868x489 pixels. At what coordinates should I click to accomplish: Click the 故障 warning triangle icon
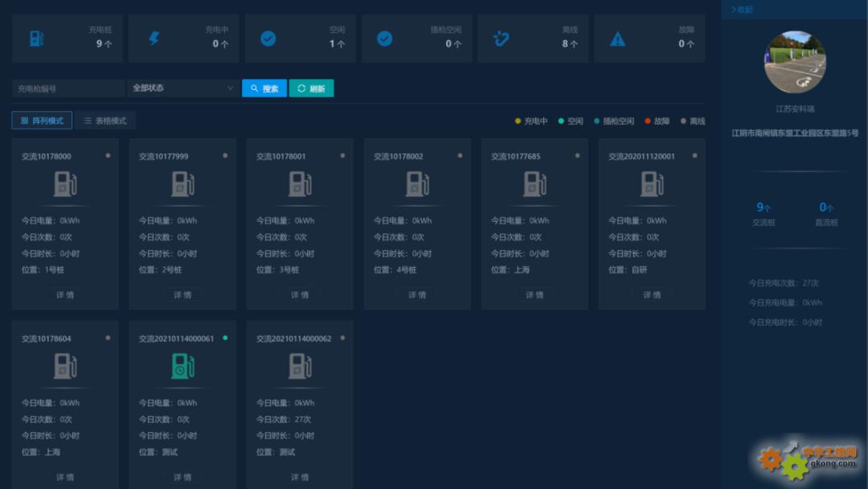[617, 39]
